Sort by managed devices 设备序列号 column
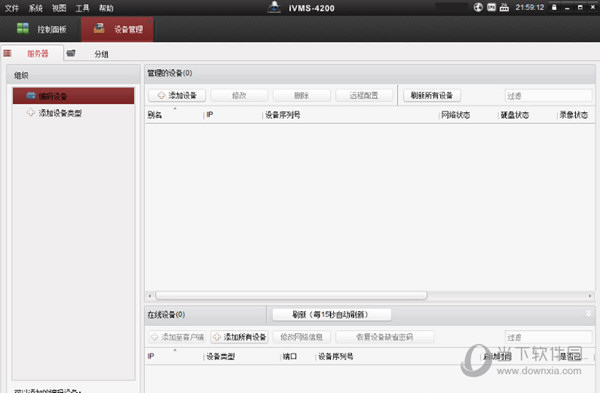This screenshot has width=600, height=393. click(283, 115)
